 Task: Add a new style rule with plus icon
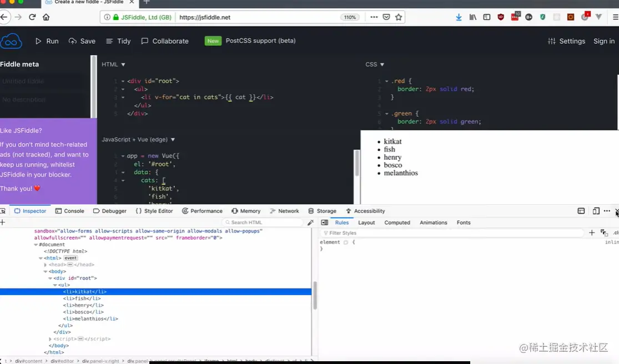[592, 232]
